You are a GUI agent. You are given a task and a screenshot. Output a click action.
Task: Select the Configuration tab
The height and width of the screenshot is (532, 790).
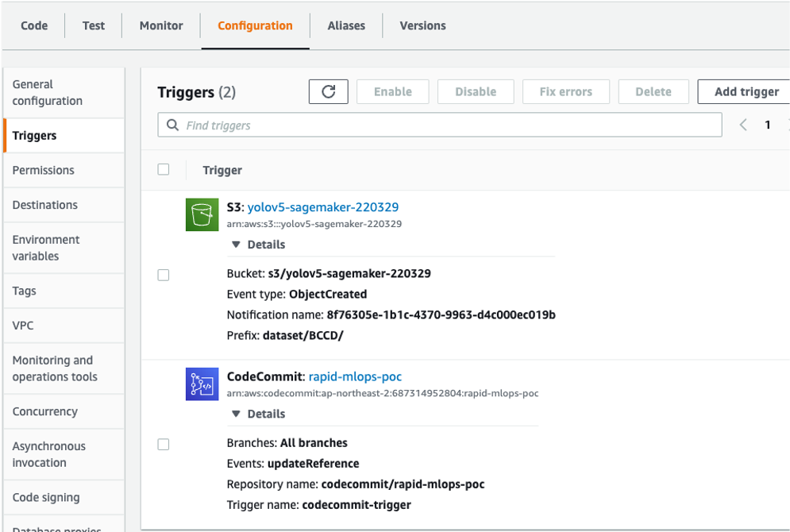[255, 25]
